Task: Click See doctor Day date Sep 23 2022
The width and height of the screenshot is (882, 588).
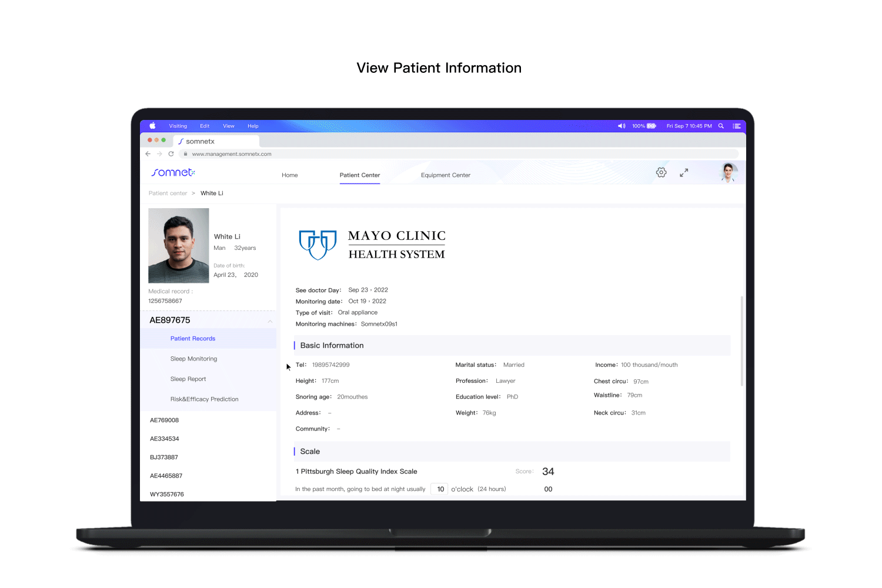Action: (x=368, y=290)
